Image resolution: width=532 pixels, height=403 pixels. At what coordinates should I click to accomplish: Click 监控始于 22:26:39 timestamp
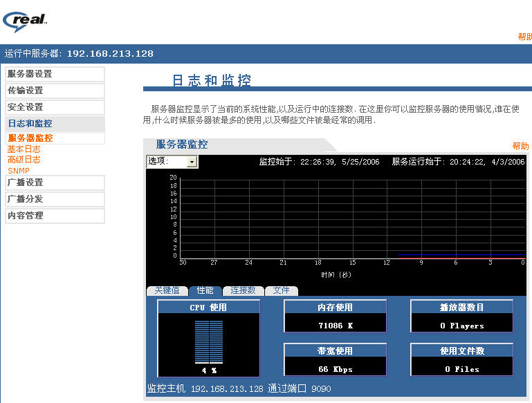(x=319, y=162)
